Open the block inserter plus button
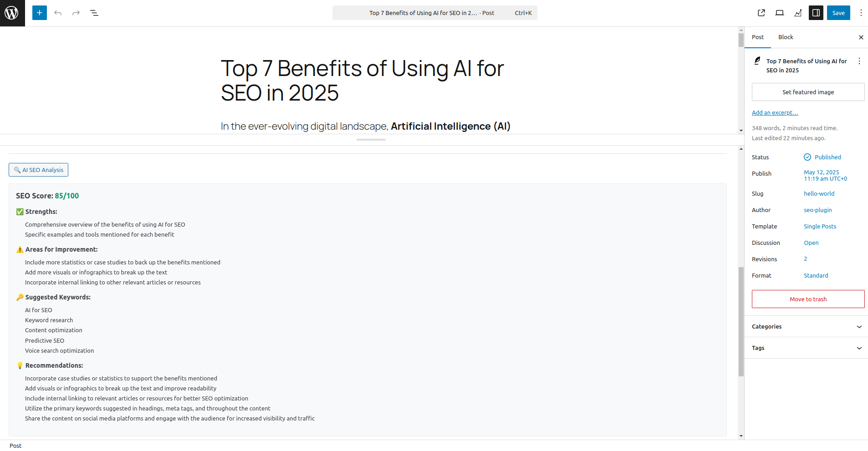 [40, 13]
